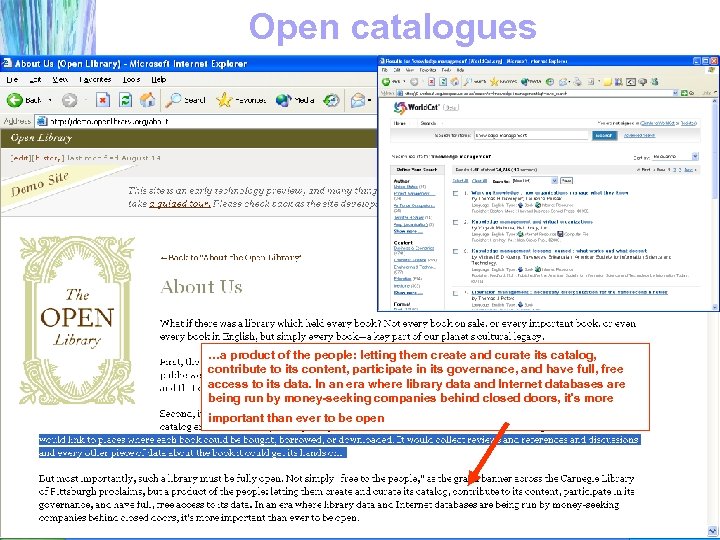Click Open Library header banner title
Image resolution: width=720 pixels, height=540 pixels.
(41, 138)
